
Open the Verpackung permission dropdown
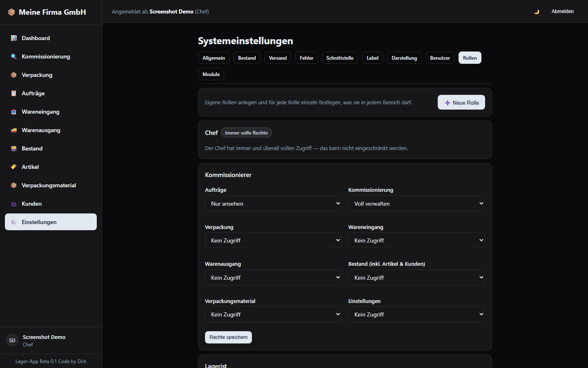(x=273, y=240)
